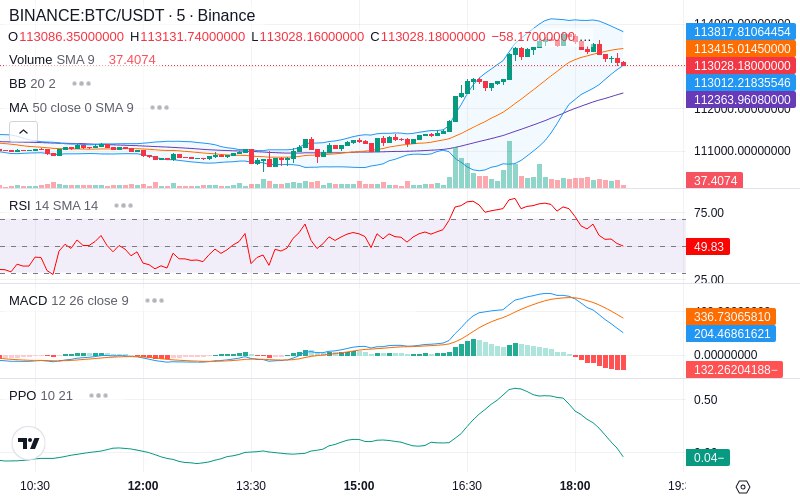Click the RSI 75.00 axis label
800x500 pixels.
709,213
